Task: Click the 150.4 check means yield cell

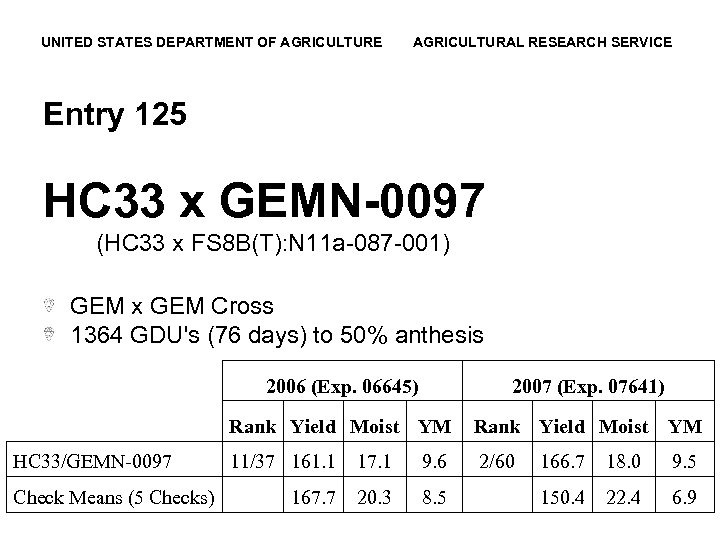Action: (561, 497)
